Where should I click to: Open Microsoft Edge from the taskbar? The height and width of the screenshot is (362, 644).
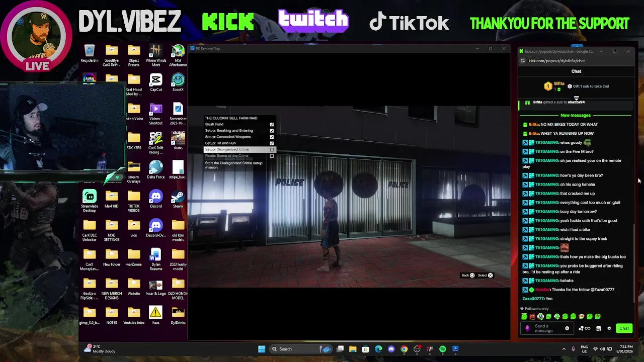coord(378,349)
